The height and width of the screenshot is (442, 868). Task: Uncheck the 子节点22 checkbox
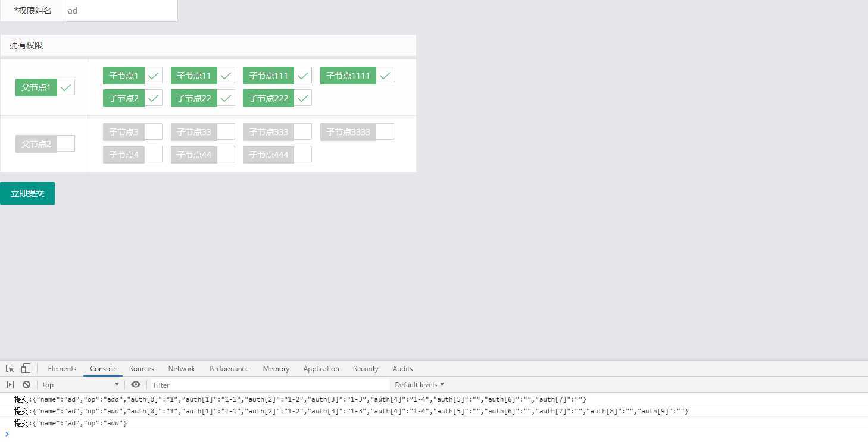(203, 98)
